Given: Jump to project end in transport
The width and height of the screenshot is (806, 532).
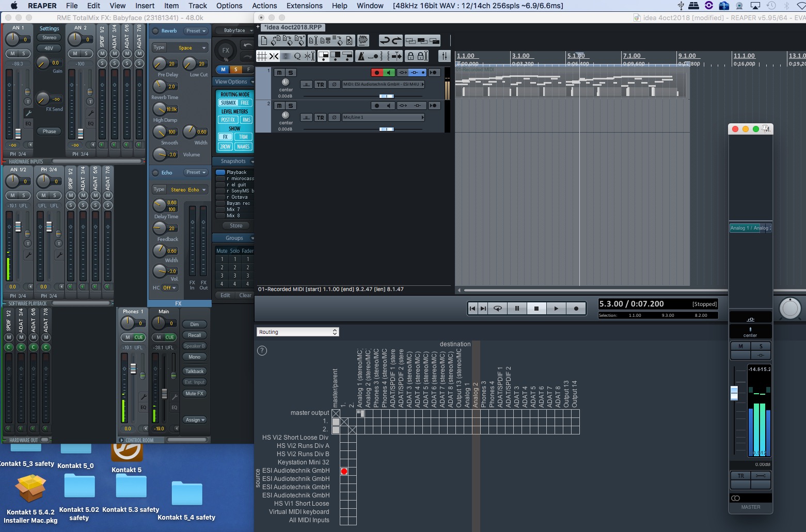Looking at the screenshot, I should click(483, 309).
